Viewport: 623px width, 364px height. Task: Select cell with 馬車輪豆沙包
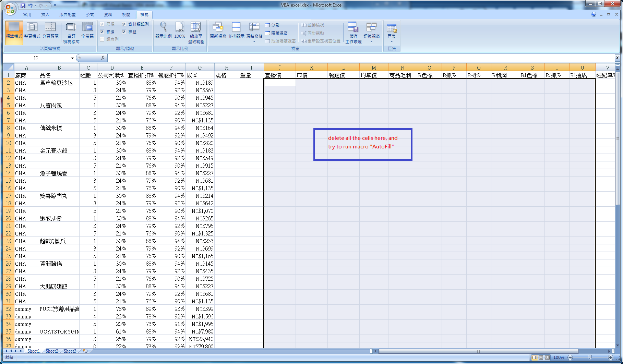59,83
